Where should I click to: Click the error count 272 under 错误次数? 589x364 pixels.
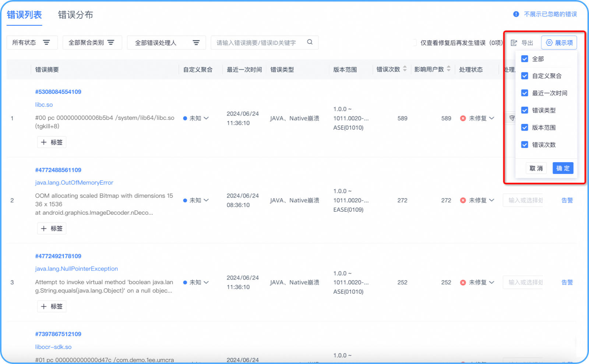402,200
